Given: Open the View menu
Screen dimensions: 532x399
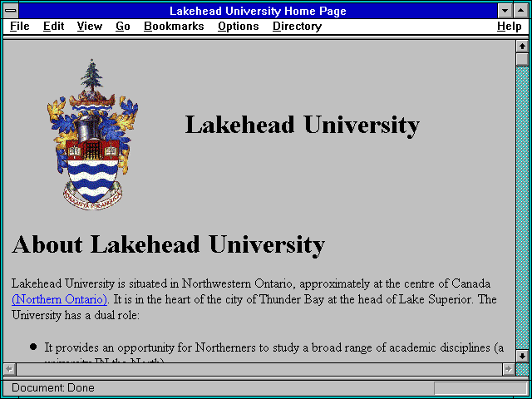Looking at the screenshot, I should (90, 27).
